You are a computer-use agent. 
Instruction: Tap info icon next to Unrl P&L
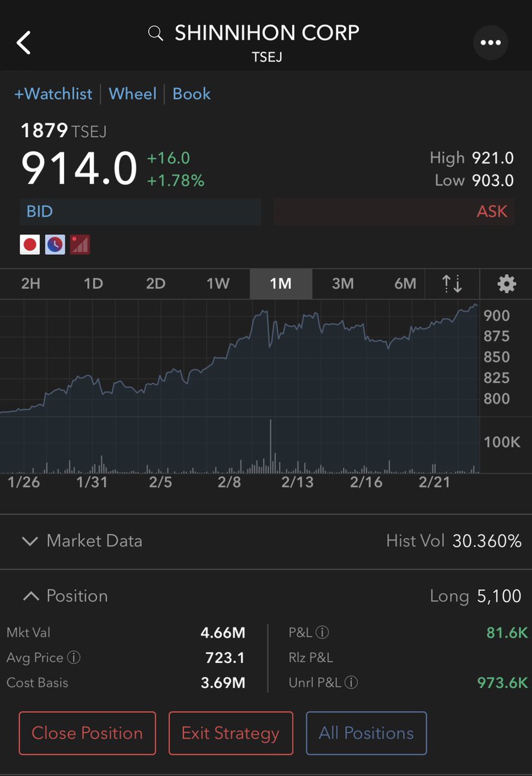click(351, 682)
